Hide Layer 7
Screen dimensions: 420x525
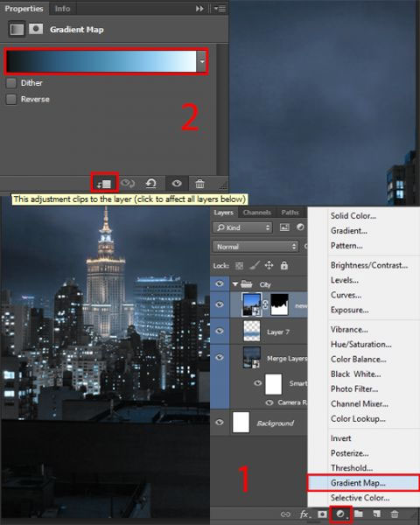220,331
